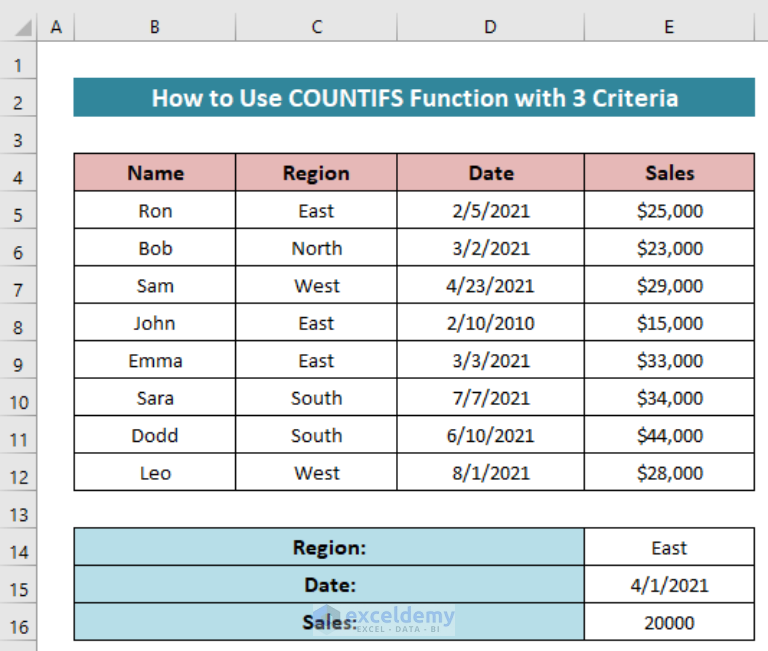Click the Region criteria value East
Screen dimensions: 768x651
pos(669,548)
